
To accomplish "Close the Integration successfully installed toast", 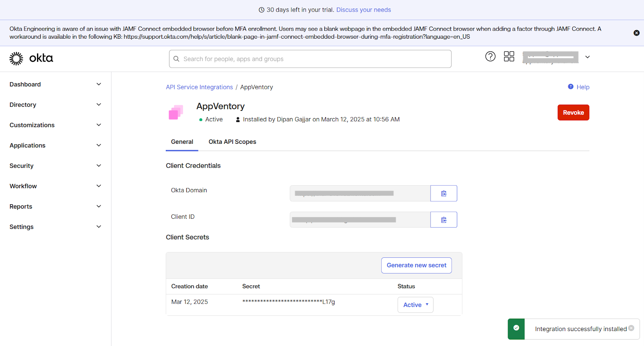I will click(631, 328).
